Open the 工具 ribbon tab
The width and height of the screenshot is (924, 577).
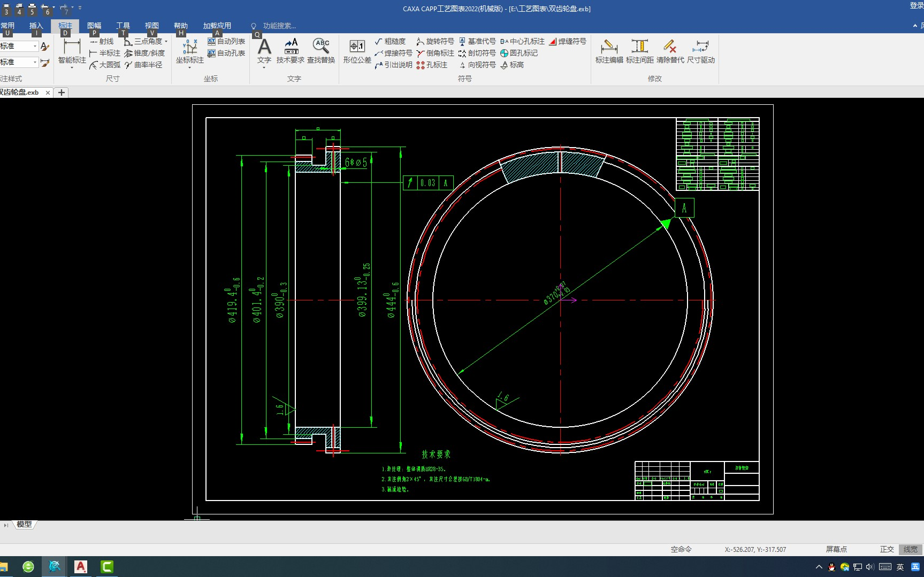point(123,26)
